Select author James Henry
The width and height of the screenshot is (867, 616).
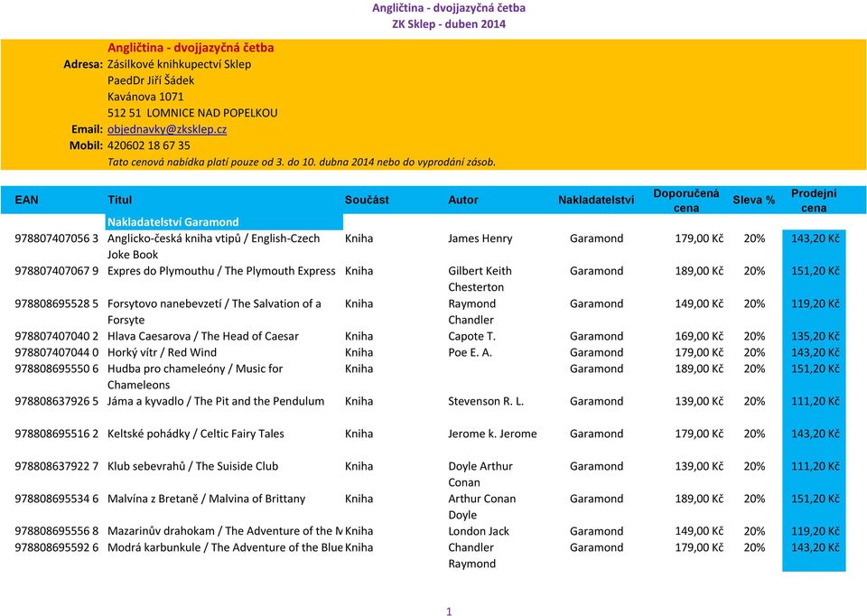480,238
